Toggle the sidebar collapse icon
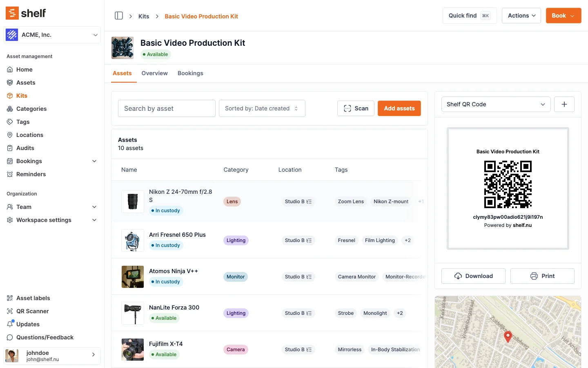This screenshot has width=588, height=368. click(x=119, y=16)
